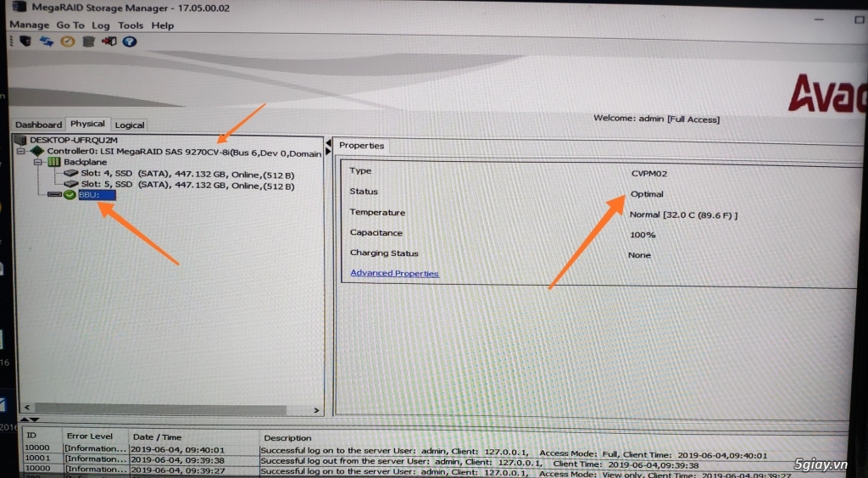Select the DESKTOP-UFRQU2M host node
This screenshot has width=868, height=478.
click(x=74, y=140)
